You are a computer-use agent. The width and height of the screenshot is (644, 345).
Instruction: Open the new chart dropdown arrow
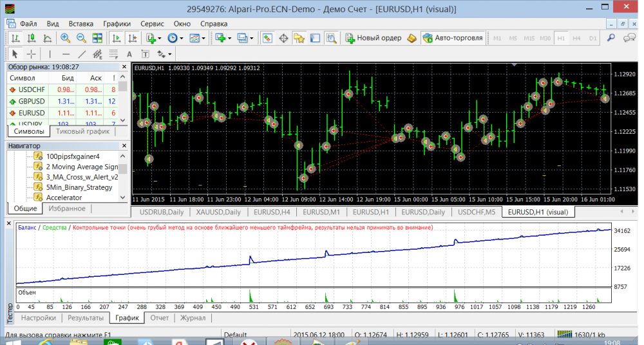click(x=230, y=38)
